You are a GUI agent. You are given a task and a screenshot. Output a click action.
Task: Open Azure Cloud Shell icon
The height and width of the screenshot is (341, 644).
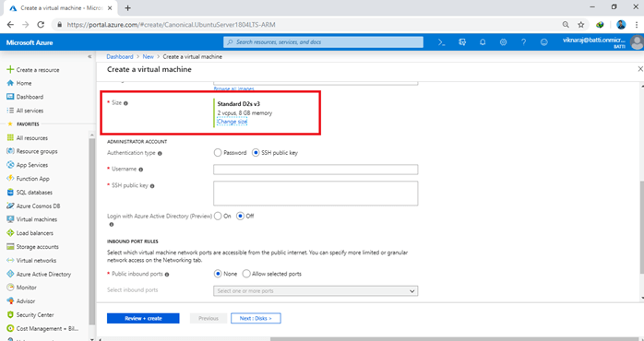point(442,42)
